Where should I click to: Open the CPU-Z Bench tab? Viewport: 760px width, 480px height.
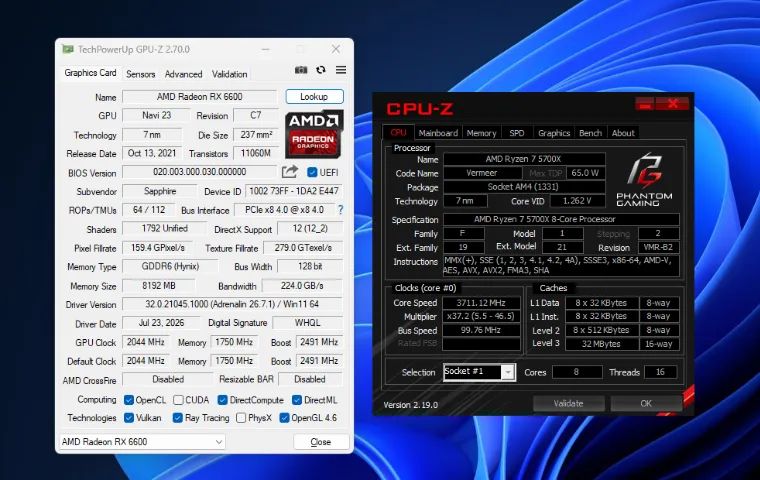[590, 133]
